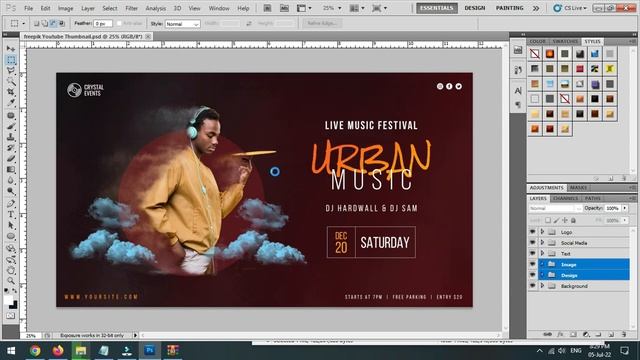Switch to the Masks tab

[x=578, y=188]
